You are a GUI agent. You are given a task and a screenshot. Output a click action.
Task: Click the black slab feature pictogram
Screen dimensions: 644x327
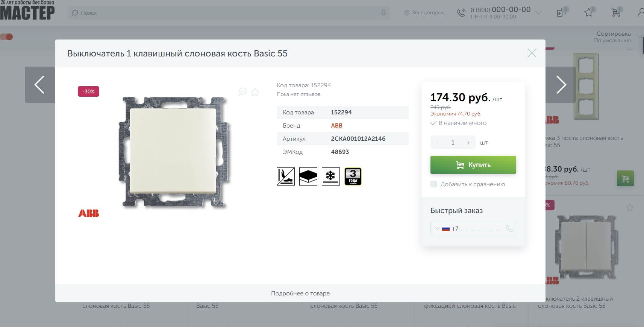[308, 176]
